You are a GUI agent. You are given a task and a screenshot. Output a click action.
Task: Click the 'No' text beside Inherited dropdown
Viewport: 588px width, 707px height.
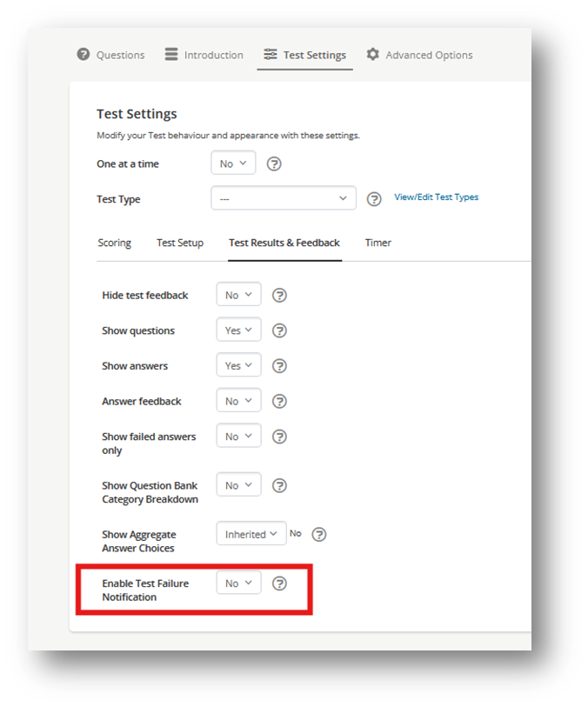tap(296, 533)
